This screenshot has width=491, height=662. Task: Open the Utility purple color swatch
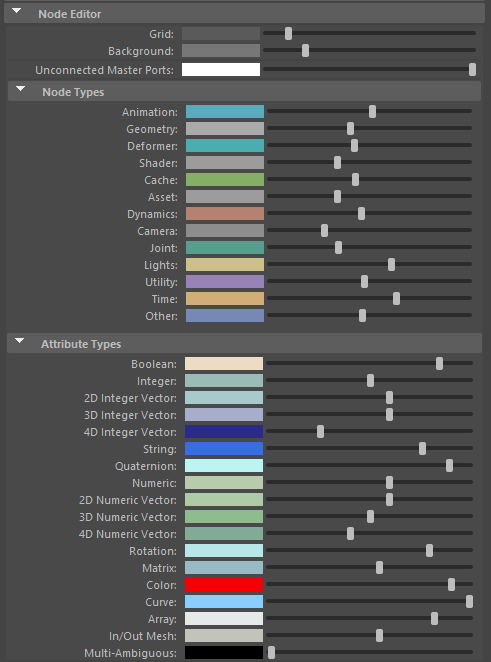[225, 282]
